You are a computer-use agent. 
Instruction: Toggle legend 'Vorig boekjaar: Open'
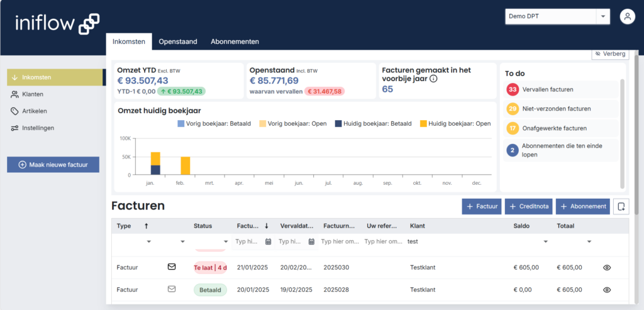293,124
